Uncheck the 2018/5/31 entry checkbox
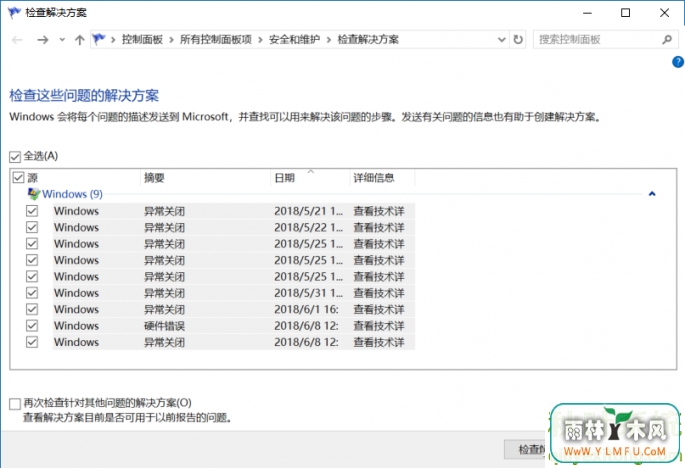685x468 pixels. click(32, 293)
